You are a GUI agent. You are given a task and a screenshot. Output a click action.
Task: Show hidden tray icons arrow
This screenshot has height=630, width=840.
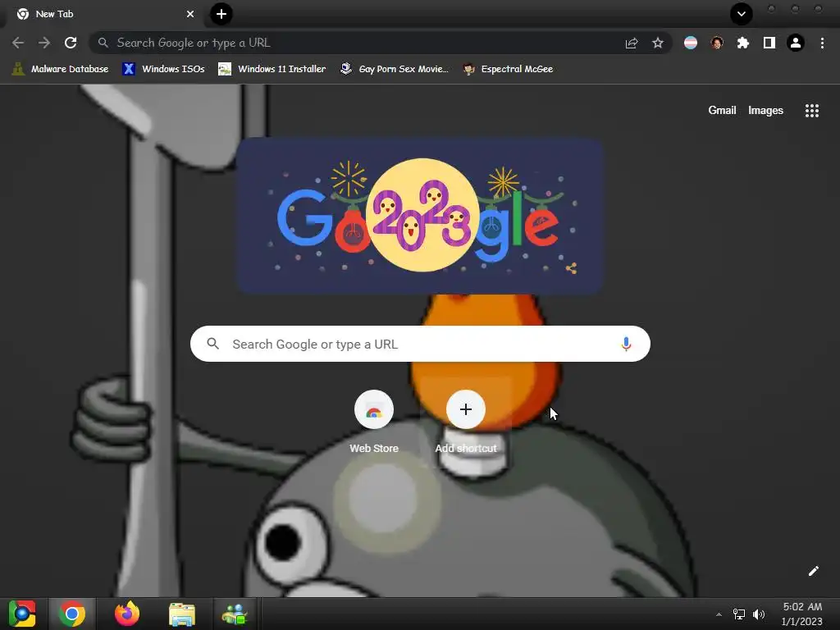point(719,614)
